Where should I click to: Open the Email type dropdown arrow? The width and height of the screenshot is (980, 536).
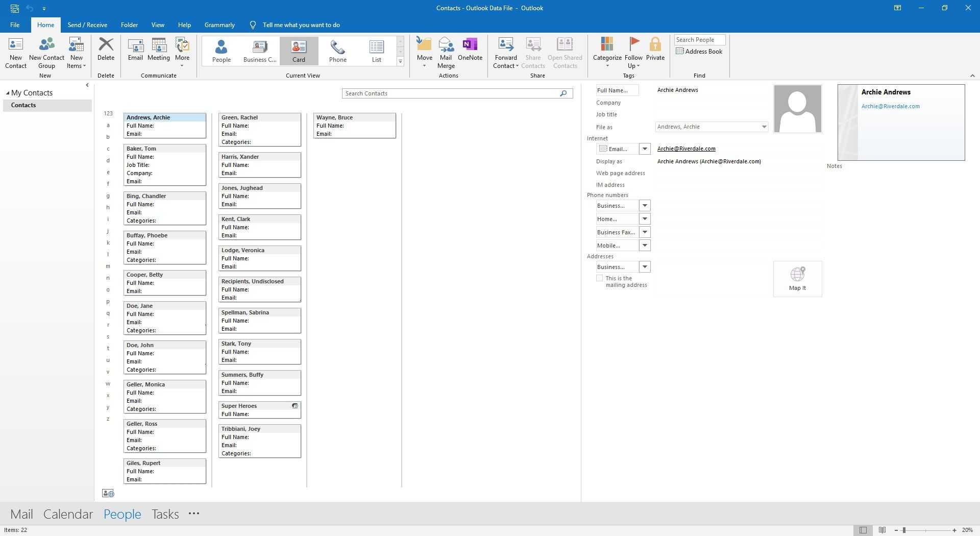645,149
